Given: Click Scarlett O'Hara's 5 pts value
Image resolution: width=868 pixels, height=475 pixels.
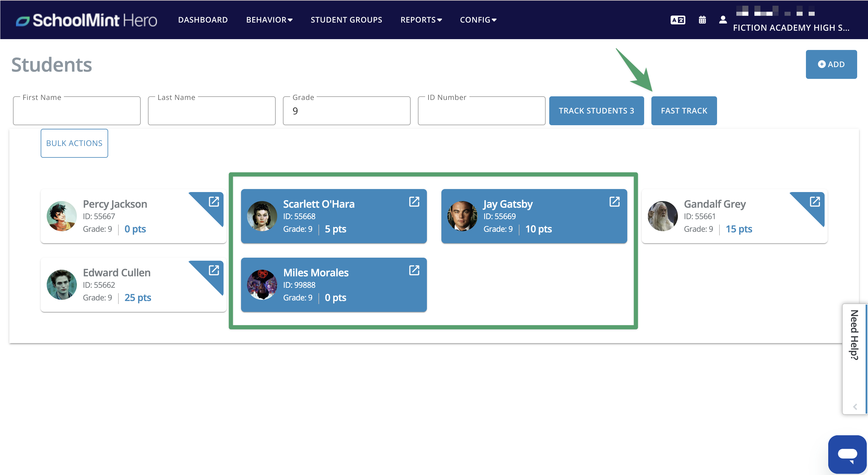Looking at the screenshot, I should click(335, 229).
